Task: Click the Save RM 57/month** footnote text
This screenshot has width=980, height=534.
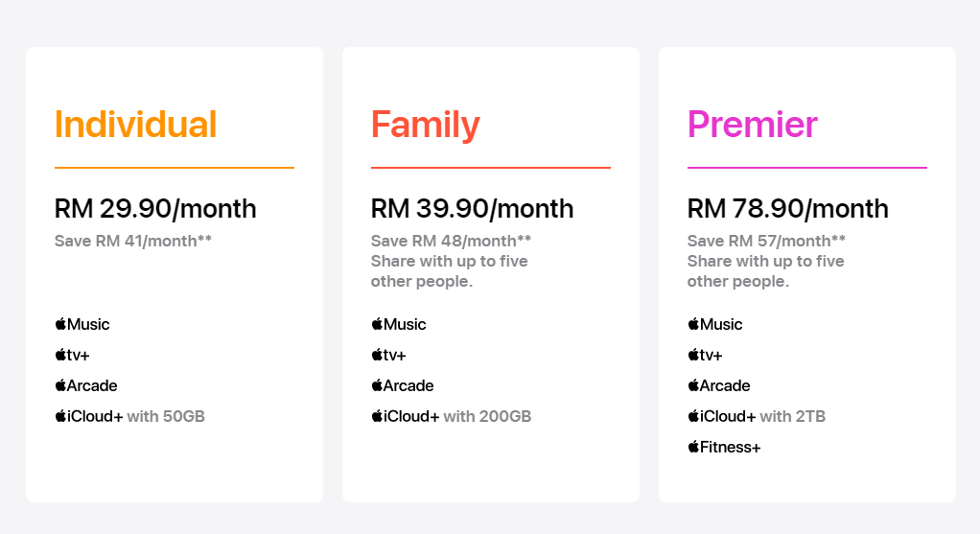Action: click(766, 241)
